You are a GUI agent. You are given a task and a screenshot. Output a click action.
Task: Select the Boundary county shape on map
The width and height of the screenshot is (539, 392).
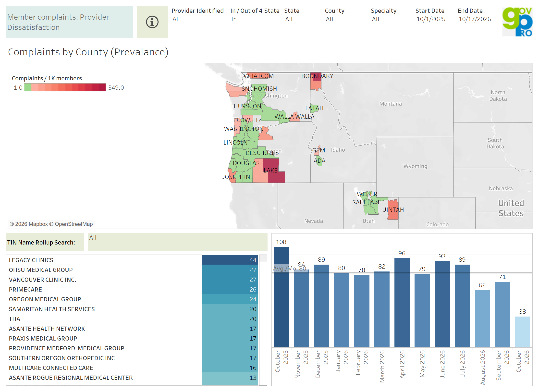[316, 82]
